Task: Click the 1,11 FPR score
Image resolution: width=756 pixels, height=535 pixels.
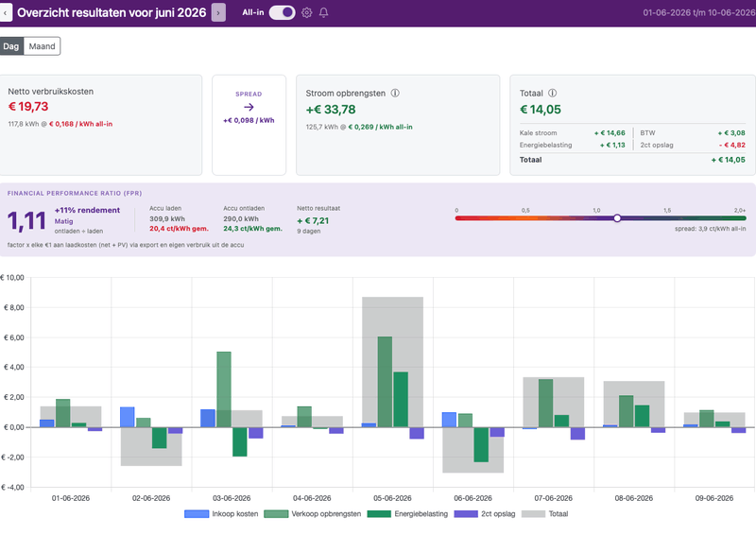Action: pyautogui.click(x=26, y=221)
